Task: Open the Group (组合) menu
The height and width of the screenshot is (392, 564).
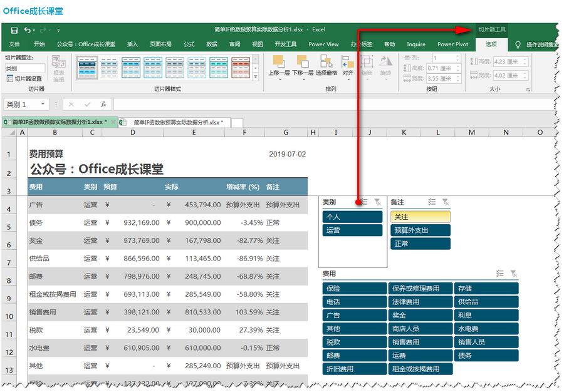Action: (x=367, y=66)
